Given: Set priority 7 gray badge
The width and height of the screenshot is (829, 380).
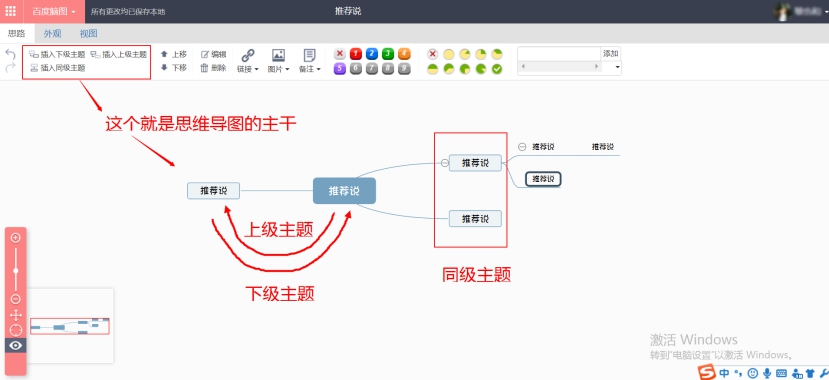Looking at the screenshot, I should (372, 69).
